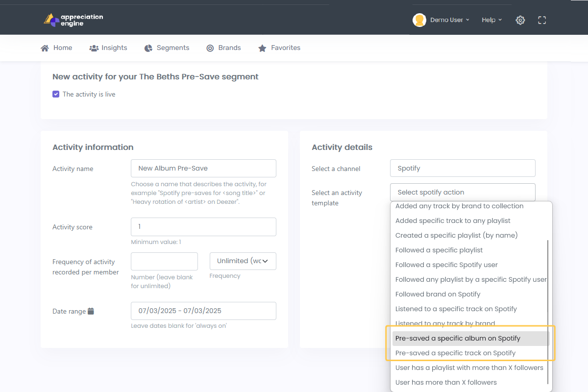Navigate to Segments

(x=167, y=48)
